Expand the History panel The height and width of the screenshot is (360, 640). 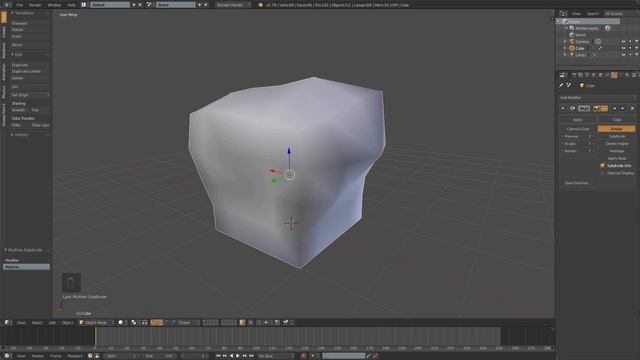point(12,134)
